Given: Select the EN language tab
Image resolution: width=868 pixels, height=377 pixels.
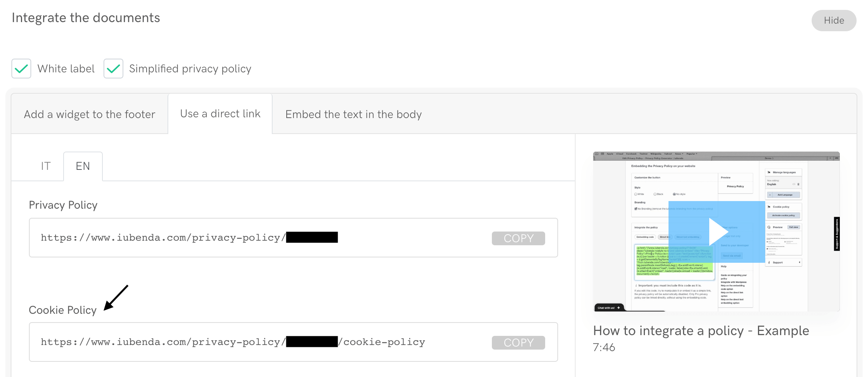Looking at the screenshot, I should click(x=83, y=166).
